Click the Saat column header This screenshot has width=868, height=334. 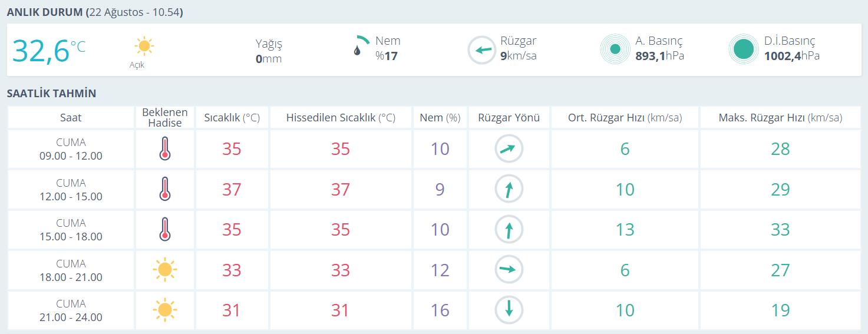pos(71,117)
